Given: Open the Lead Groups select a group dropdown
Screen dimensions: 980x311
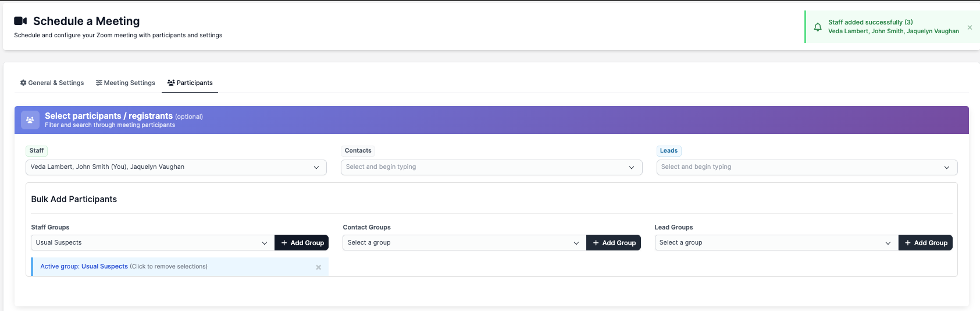Looking at the screenshot, I should (775, 243).
